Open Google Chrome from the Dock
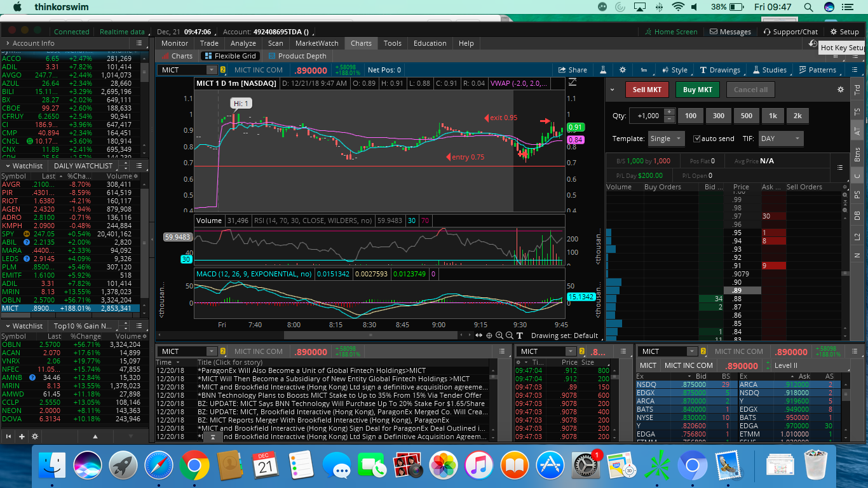This screenshot has height=488, width=868. point(194,467)
